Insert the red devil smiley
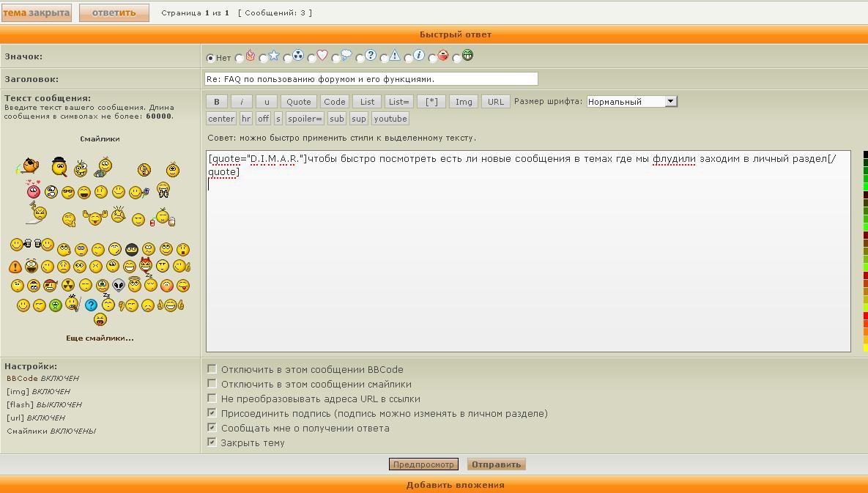The width and height of the screenshot is (868, 493). (x=146, y=264)
